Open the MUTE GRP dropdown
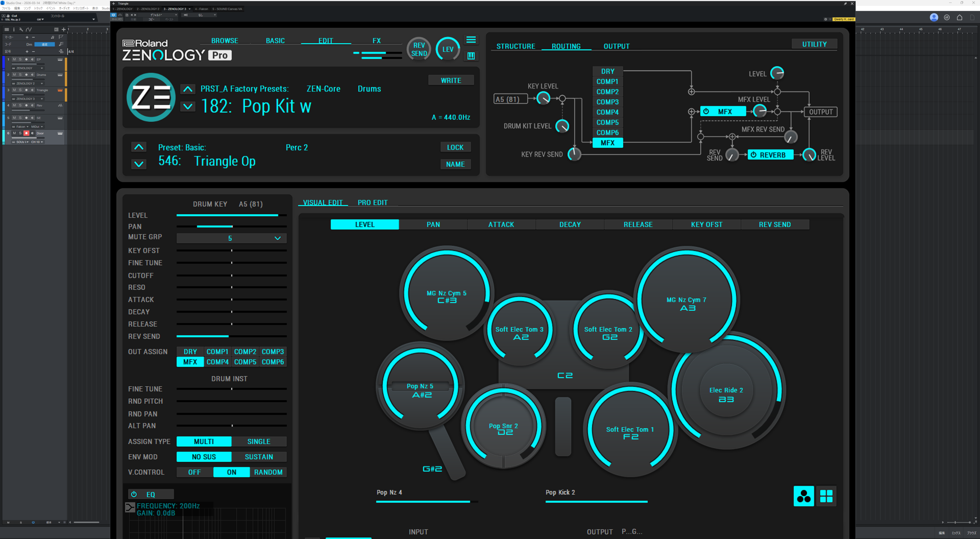The width and height of the screenshot is (980, 539). [x=231, y=238]
